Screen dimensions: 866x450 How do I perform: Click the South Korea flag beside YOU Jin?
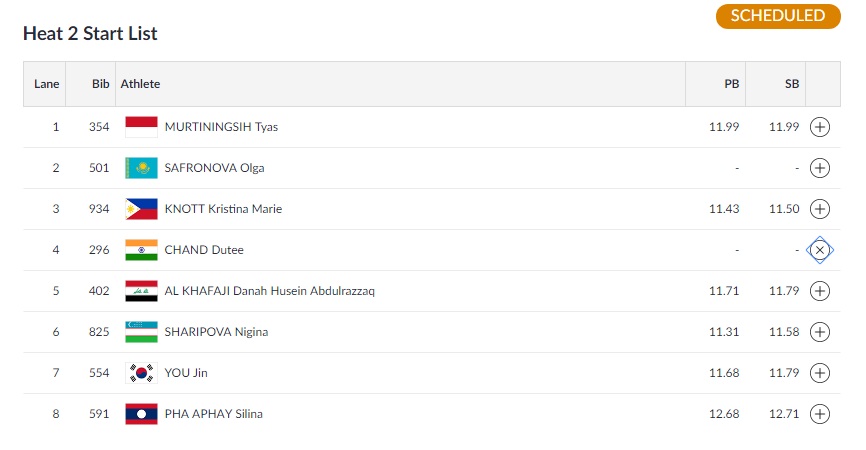pyautogui.click(x=141, y=373)
